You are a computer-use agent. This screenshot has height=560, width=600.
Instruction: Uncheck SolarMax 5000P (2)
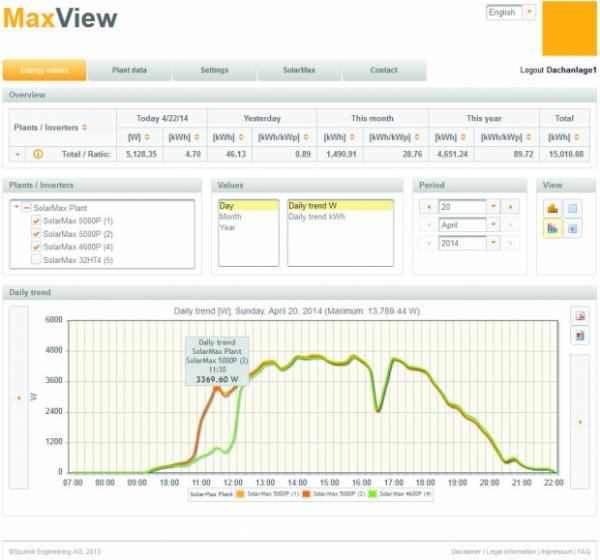[x=36, y=234]
